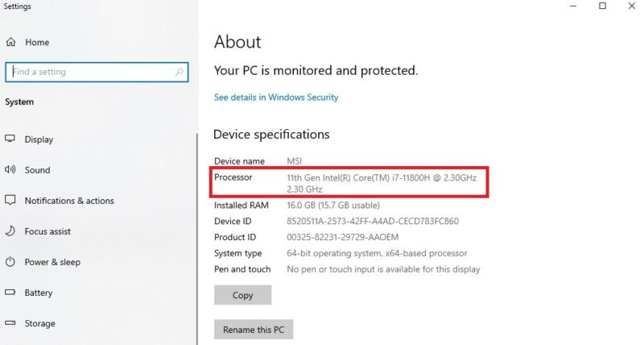Viewport: 644px width, 345px height.
Task: Open the Display settings page
Action: point(39,139)
